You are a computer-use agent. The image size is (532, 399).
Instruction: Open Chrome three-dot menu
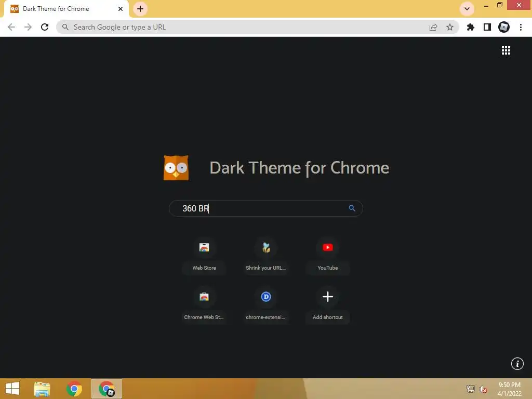point(521,27)
